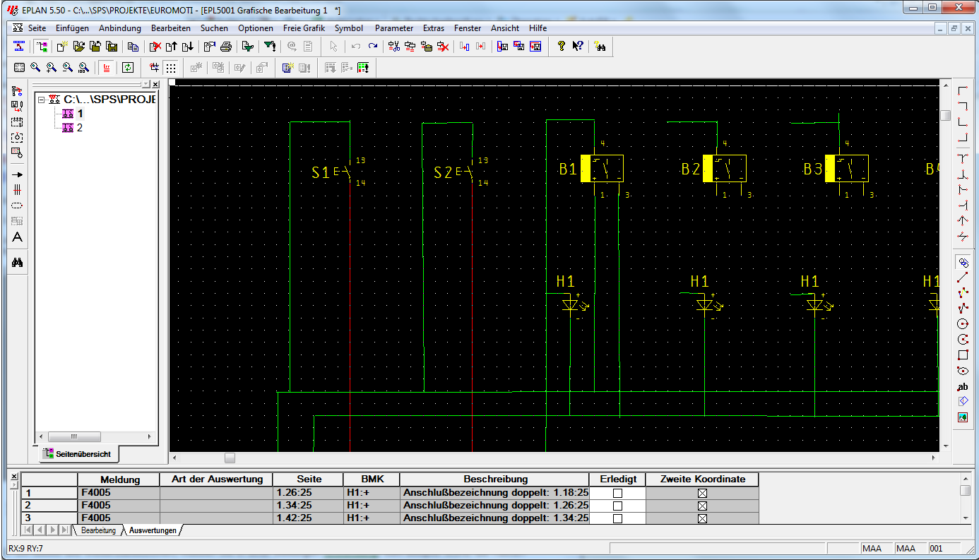Click the copy pages icon
Screen dimensions: 979x560
[133, 47]
